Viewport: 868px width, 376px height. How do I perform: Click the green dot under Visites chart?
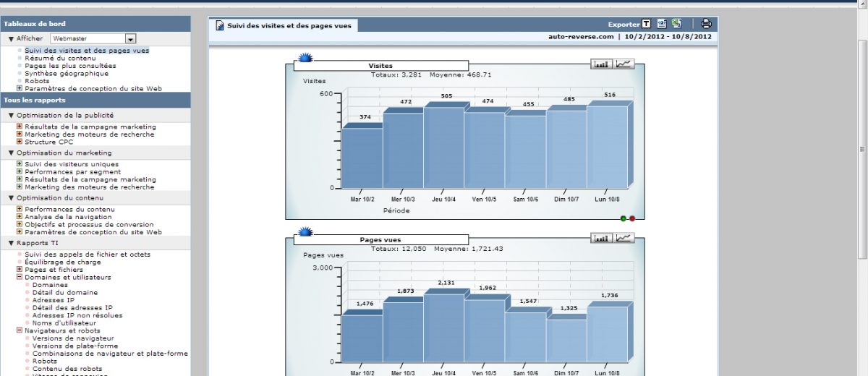[x=624, y=218]
